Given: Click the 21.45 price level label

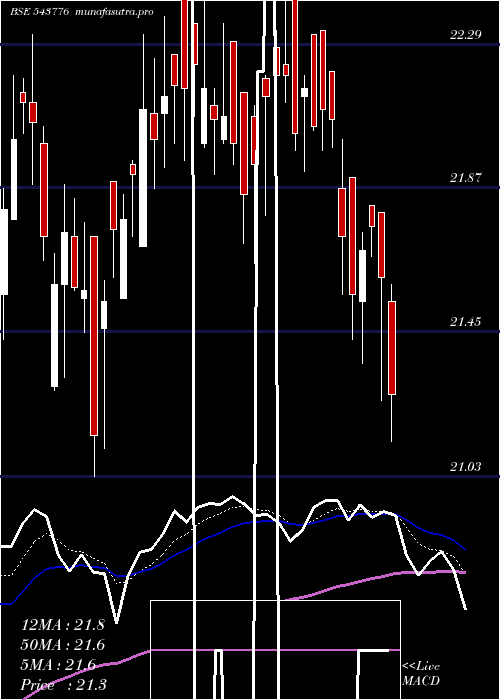Looking at the screenshot, I should click(466, 322).
